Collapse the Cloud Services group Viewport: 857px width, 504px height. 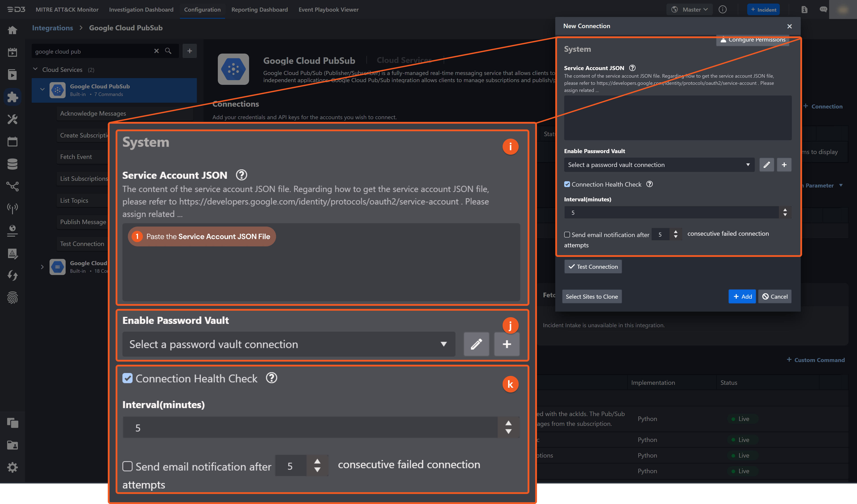coord(35,69)
